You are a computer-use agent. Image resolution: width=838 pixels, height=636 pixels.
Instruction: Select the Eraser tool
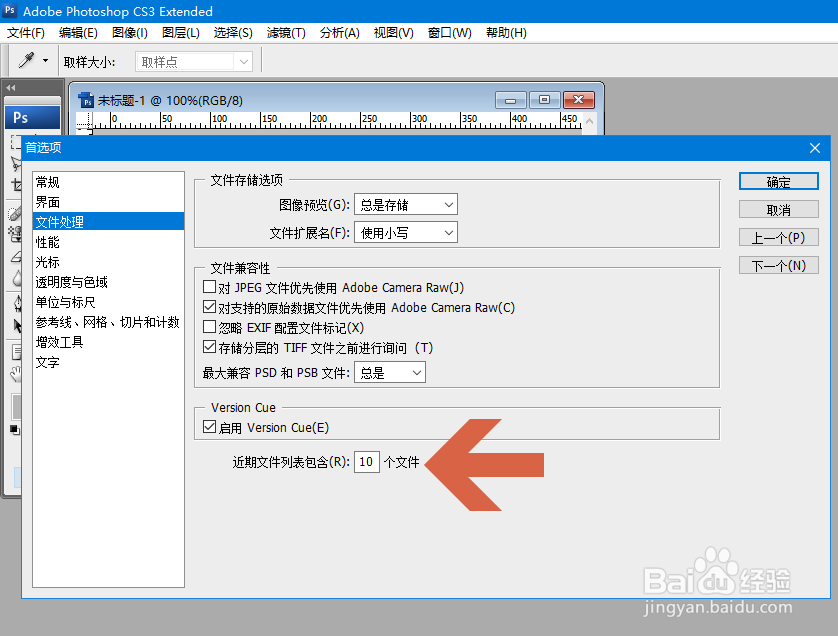click(x=13, y=258)
